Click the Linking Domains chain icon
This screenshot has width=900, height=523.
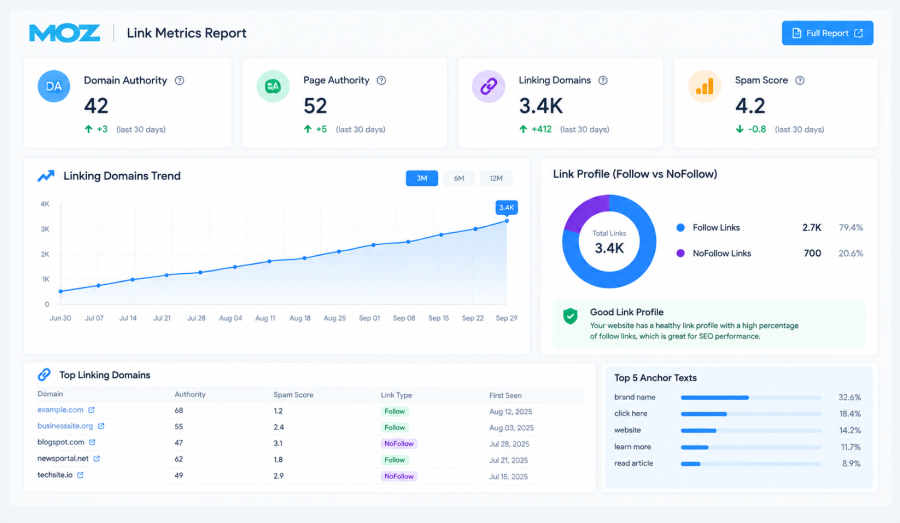488,86
